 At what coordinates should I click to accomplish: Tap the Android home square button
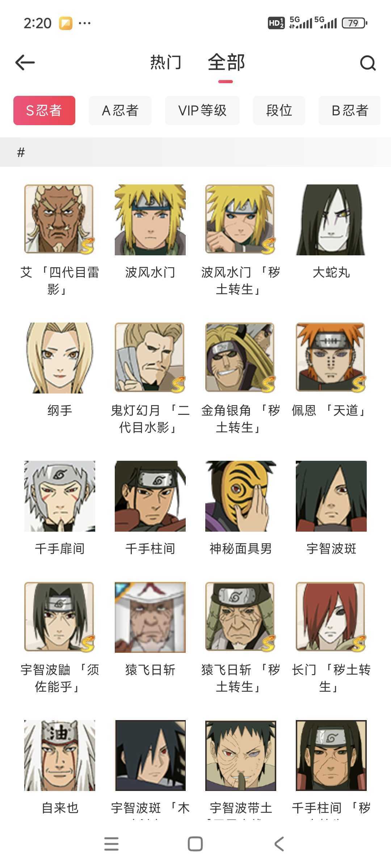195,844
